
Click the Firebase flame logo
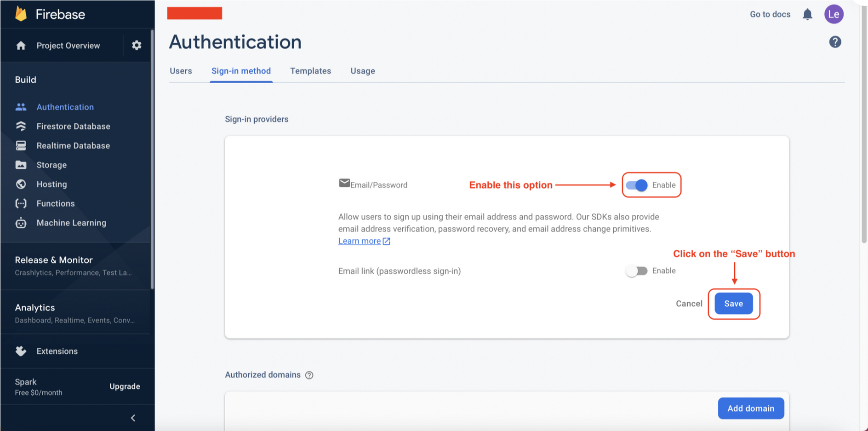21,14
